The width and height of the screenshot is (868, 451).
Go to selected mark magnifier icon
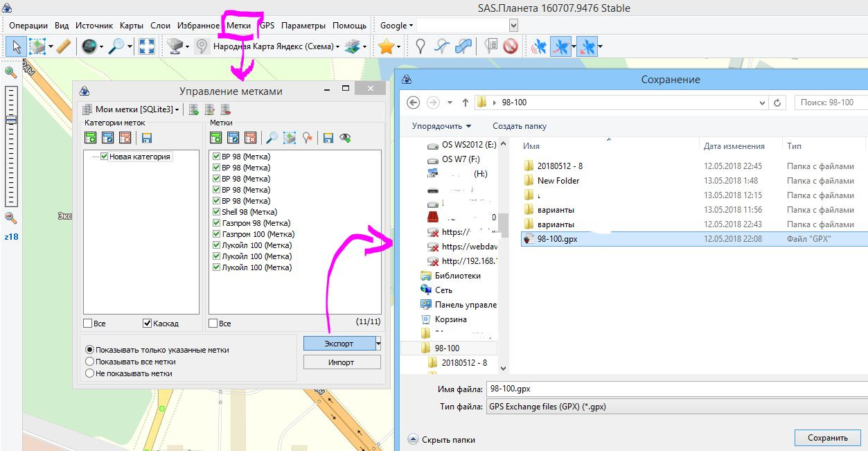[272, 138]
